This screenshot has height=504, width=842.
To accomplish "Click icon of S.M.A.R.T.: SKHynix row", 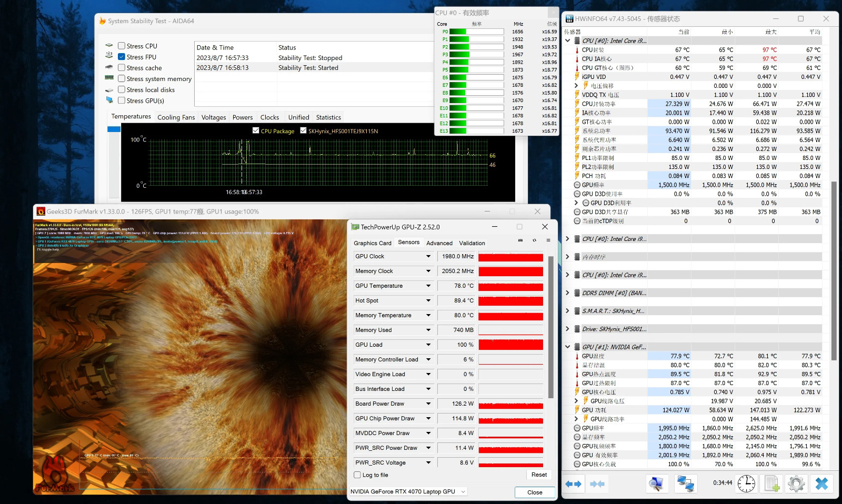I will 577,311.
